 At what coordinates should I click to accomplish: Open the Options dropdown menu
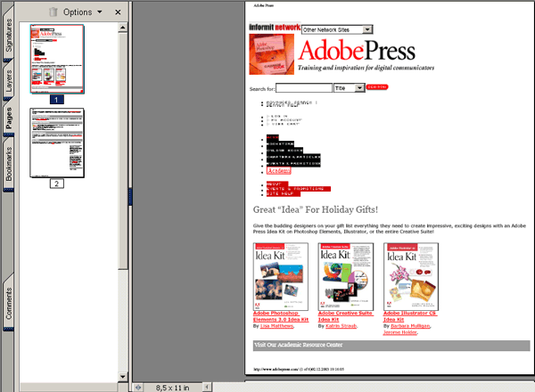pos(82,12)
